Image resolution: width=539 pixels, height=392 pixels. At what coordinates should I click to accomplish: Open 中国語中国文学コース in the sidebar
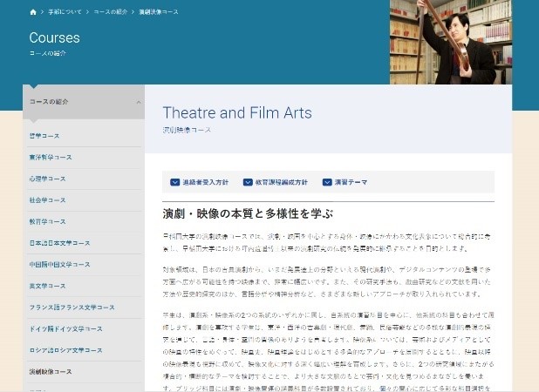pyautogui.click(x=60, y=264)
